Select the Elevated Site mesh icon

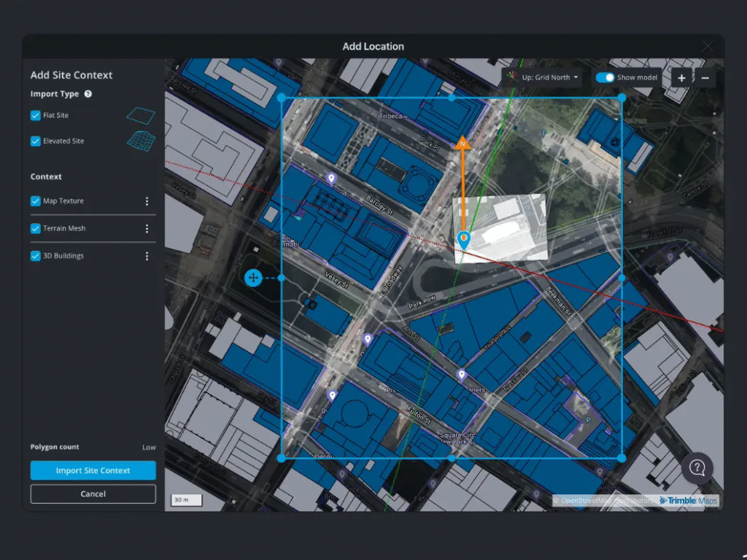coord(142,141)
